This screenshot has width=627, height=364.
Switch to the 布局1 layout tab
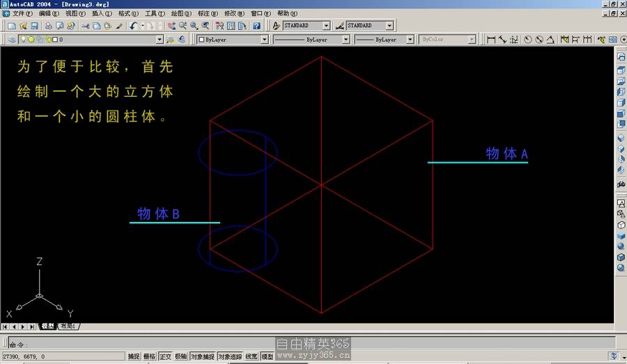click(x=68, y=326)
